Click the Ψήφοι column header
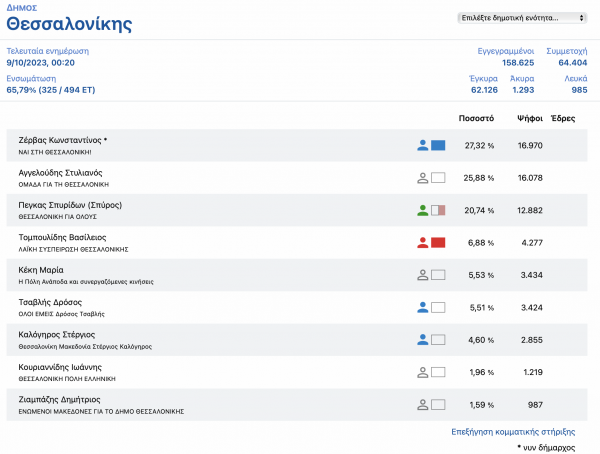Viewport: 600px width, 454px height. click(530, 118)
